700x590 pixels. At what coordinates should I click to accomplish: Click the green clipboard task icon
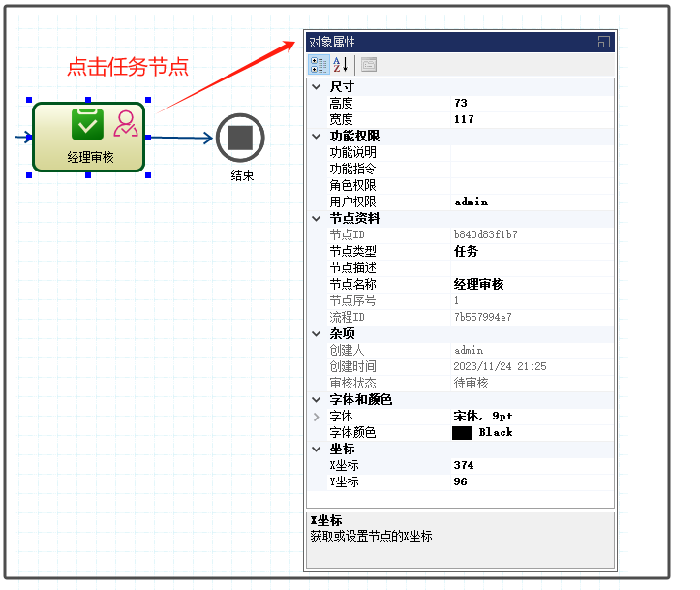[x=87, y=124]
